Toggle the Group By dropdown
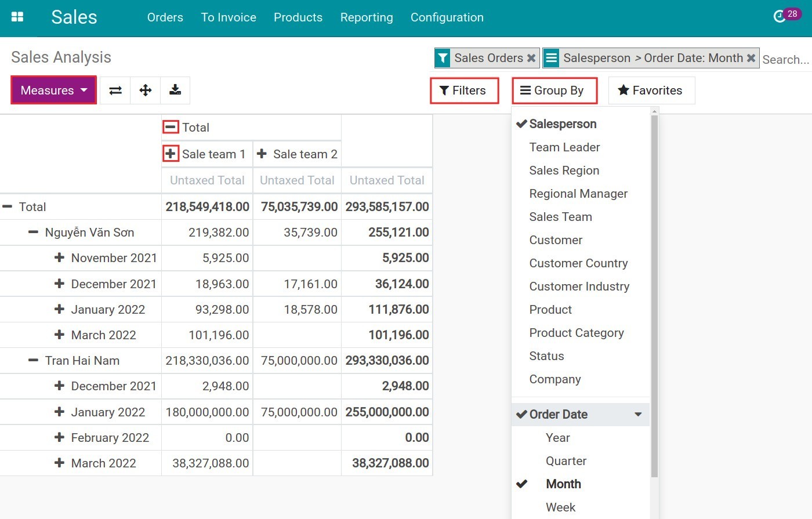The height and width of the screenshot is (519, 812). point(554,90)
